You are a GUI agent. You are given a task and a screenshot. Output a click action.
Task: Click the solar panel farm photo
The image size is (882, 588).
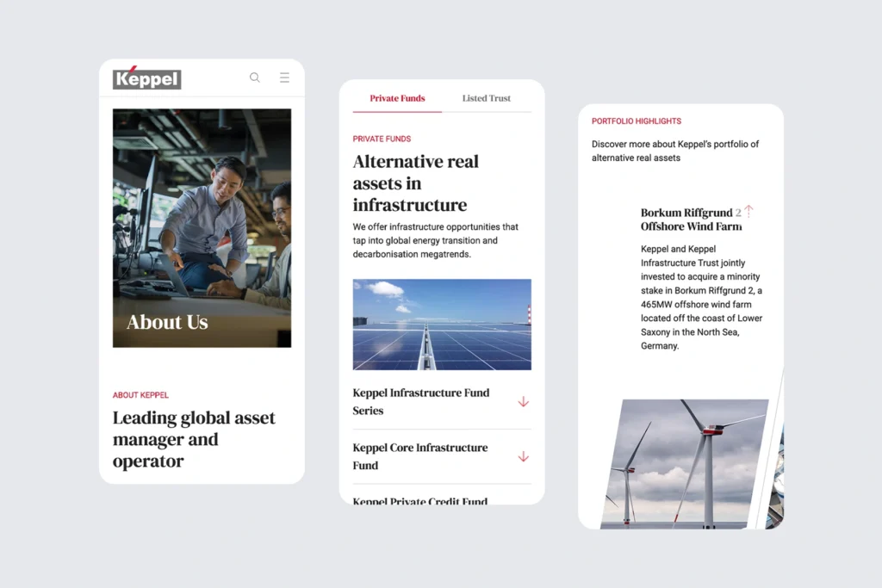click(x=442, y=325)
